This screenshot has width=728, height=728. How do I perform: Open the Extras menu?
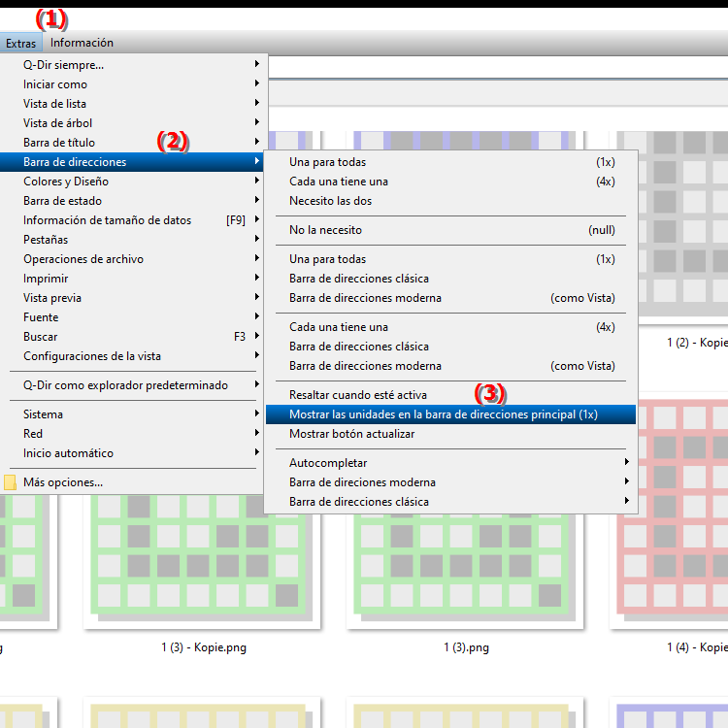pyautogui.click(x=21, y=43)
